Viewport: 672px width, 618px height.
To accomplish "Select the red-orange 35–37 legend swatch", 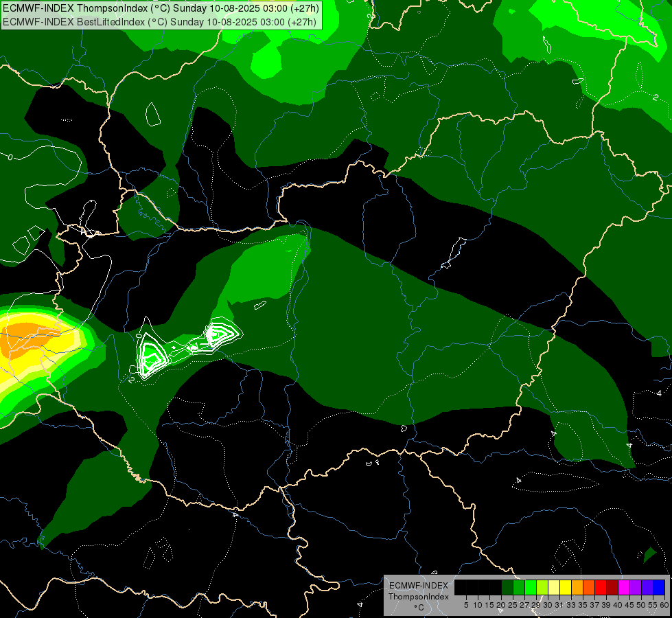I will click(x=588, y=587).
